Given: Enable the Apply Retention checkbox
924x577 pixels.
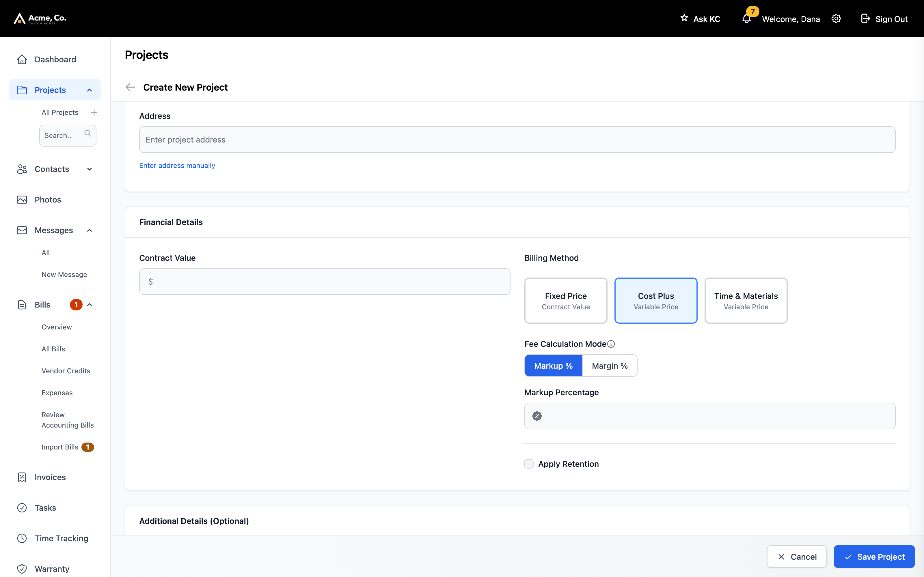Looking at the screenshot, I should tap(529, 464).
